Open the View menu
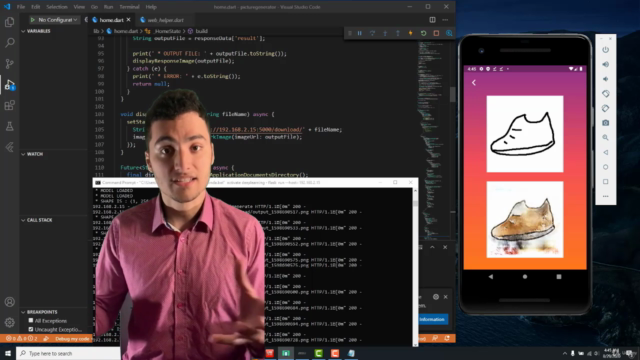Screen dimensions: 640x360 coord(79,7)
